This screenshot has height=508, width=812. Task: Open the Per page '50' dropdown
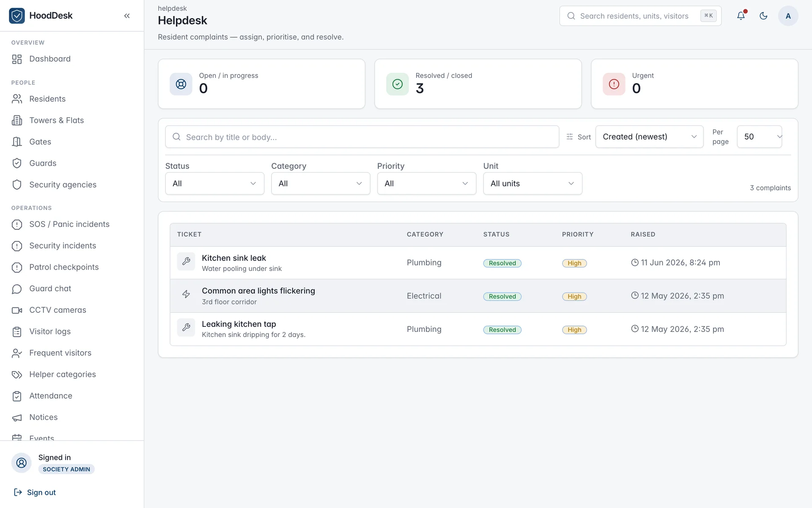pyautogui.click(x=760, y=137)
